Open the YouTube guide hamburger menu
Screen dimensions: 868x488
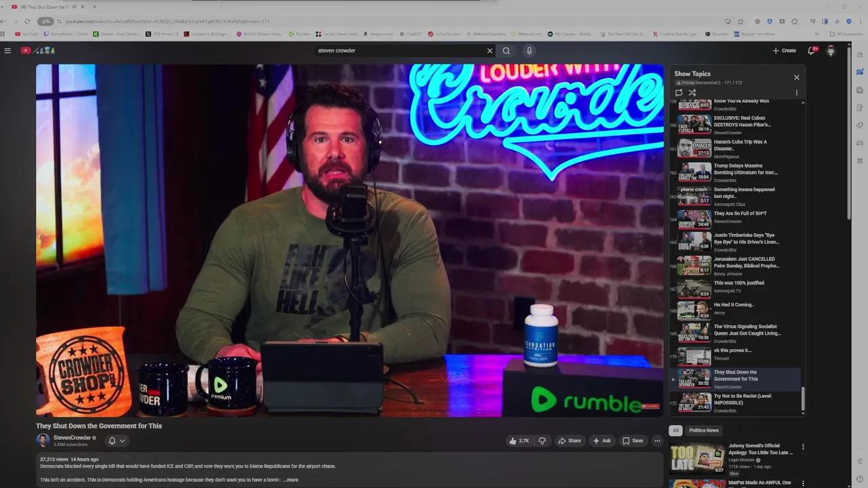click(7, 51)
